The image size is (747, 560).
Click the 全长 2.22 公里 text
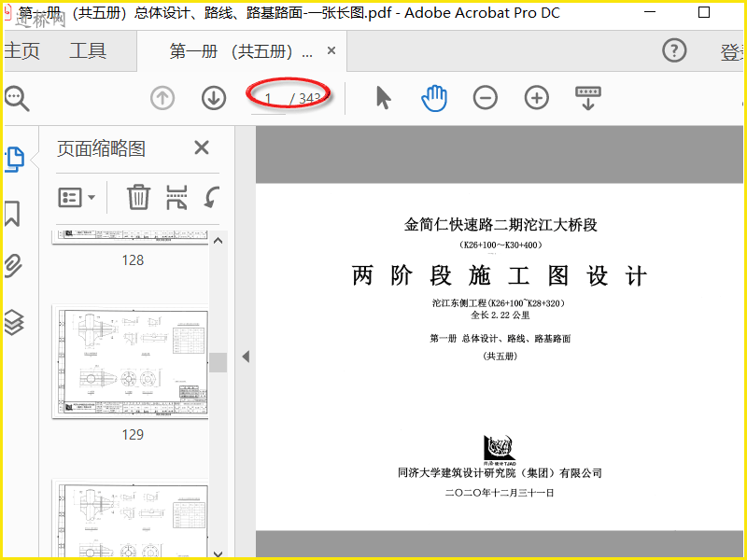(x=500, y=315)
